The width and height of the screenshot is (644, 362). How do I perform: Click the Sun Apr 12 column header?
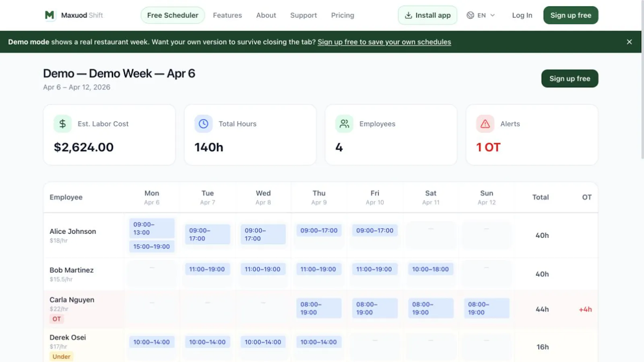click(487, 197)
